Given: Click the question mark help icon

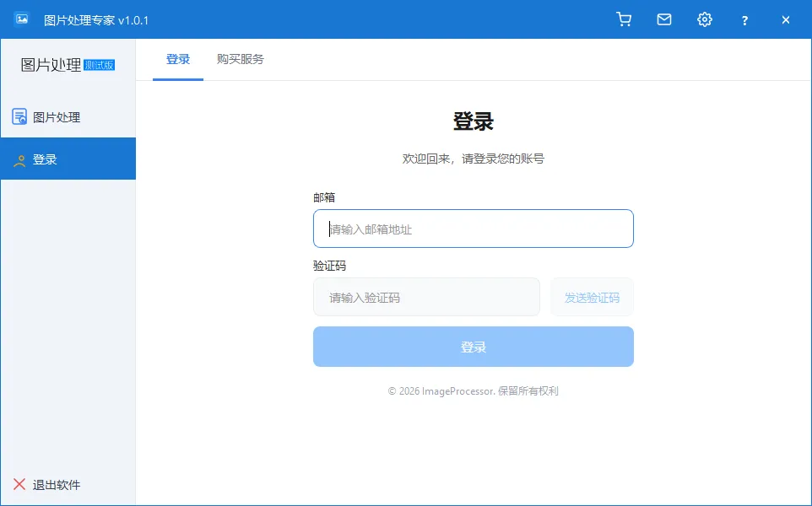Looking at the screenshot, I should click(x=744, y=19).
